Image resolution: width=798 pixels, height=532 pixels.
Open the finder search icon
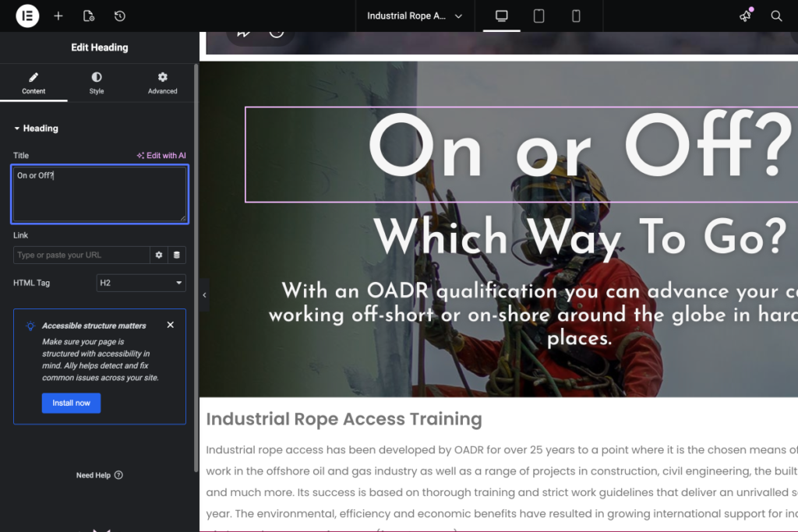776,16
